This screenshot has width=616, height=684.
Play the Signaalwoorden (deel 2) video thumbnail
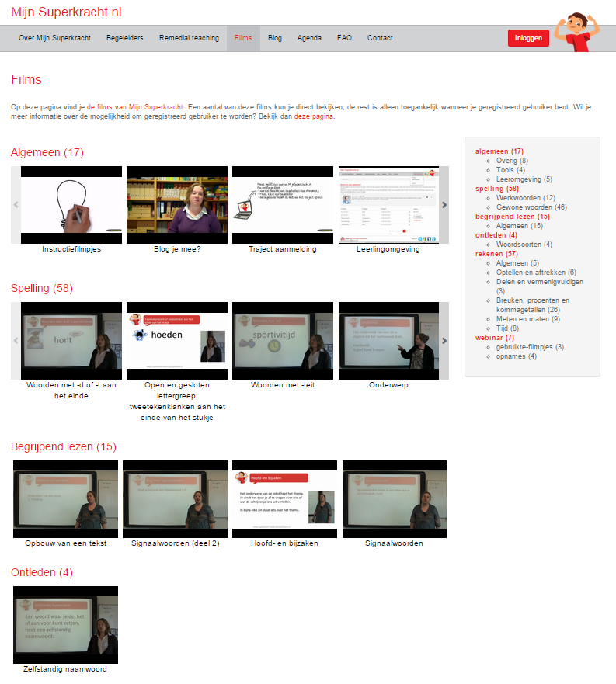click(175, 499)
